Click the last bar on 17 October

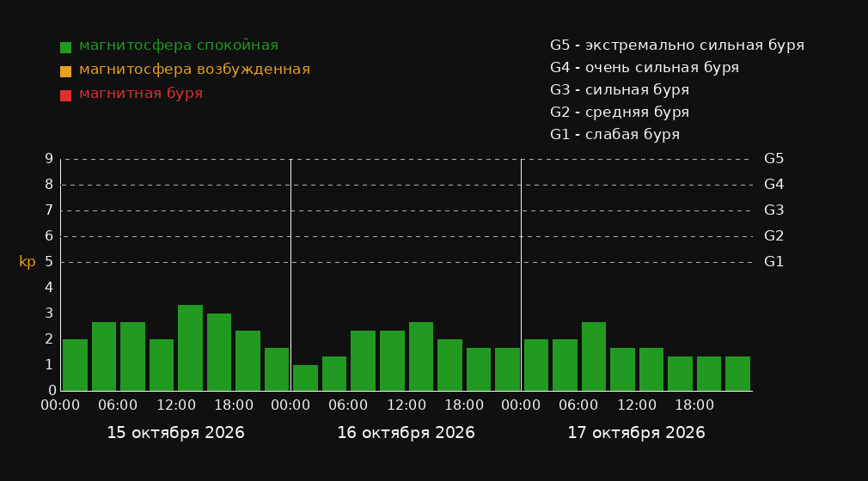coord(737,374)
